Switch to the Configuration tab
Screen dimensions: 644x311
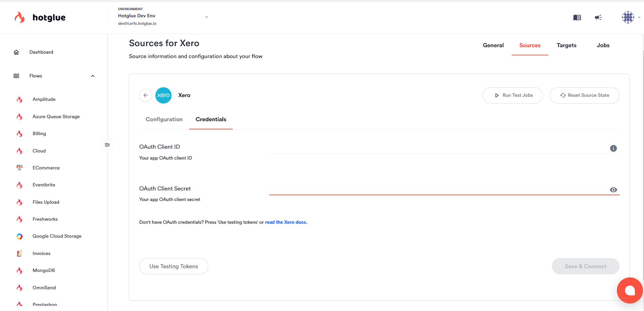click(164, 120)
